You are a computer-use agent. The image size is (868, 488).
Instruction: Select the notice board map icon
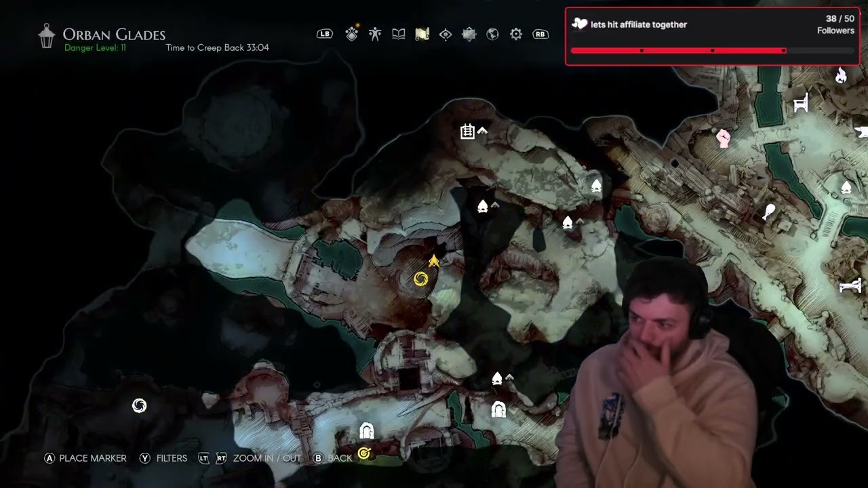pyautogui.click(x=467, y=131)
